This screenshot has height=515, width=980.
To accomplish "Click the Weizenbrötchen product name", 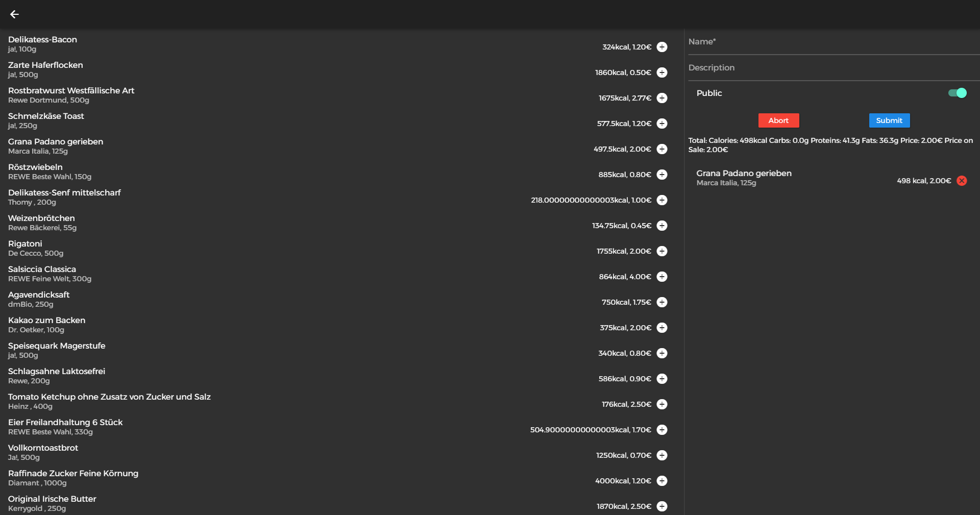I will point(41,218).
